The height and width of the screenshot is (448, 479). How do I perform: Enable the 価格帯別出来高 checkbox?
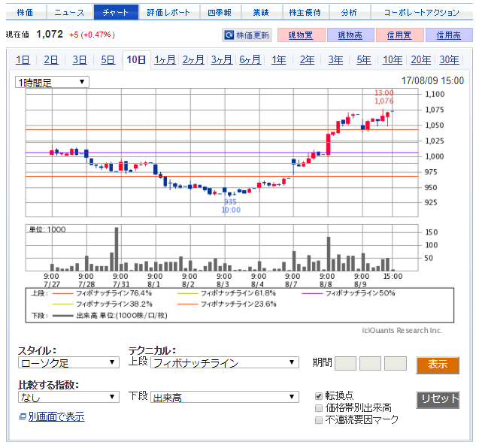319,408
